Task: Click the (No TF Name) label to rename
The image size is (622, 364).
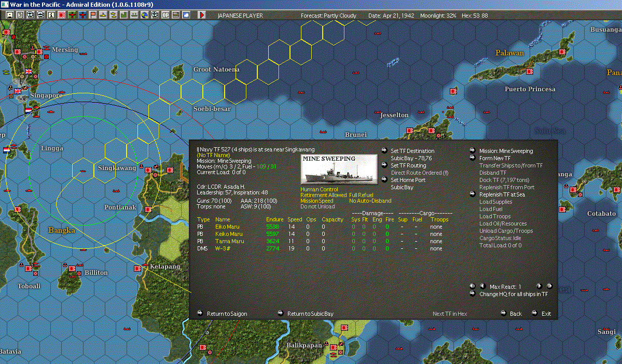Action: tap(213, 155)
